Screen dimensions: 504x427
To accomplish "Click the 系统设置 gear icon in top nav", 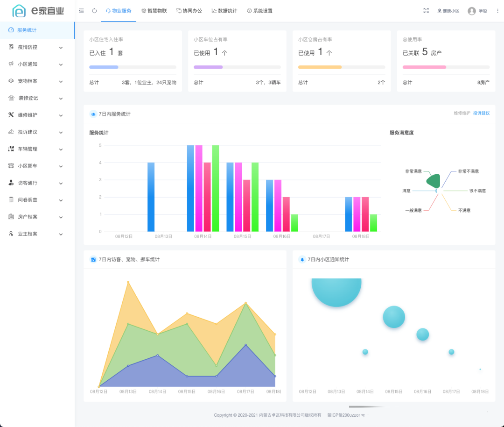I will [249, 11].
